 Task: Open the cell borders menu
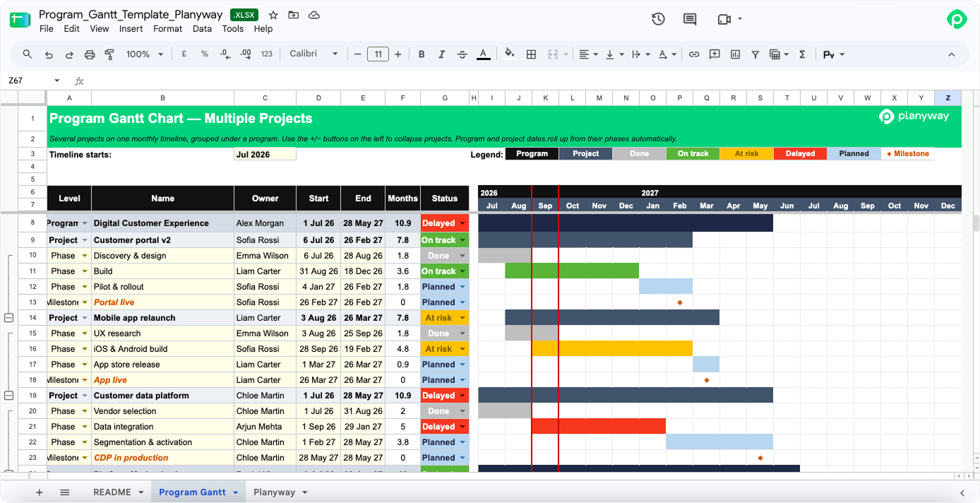point(531,54)
